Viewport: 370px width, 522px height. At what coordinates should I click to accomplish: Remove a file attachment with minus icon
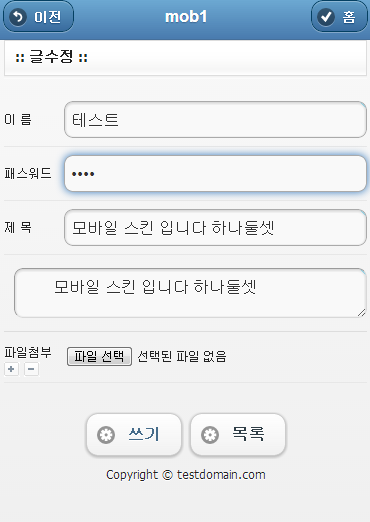[31, 369]
